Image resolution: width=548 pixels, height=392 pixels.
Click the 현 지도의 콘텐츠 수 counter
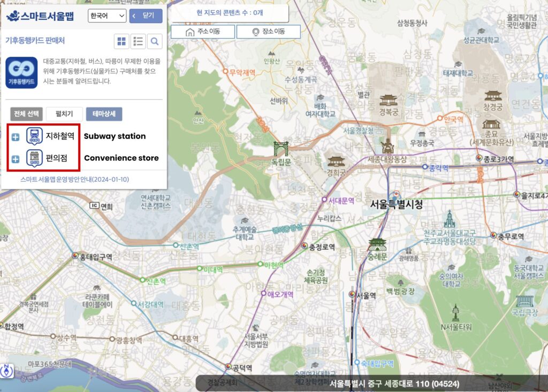coord(230,13)
